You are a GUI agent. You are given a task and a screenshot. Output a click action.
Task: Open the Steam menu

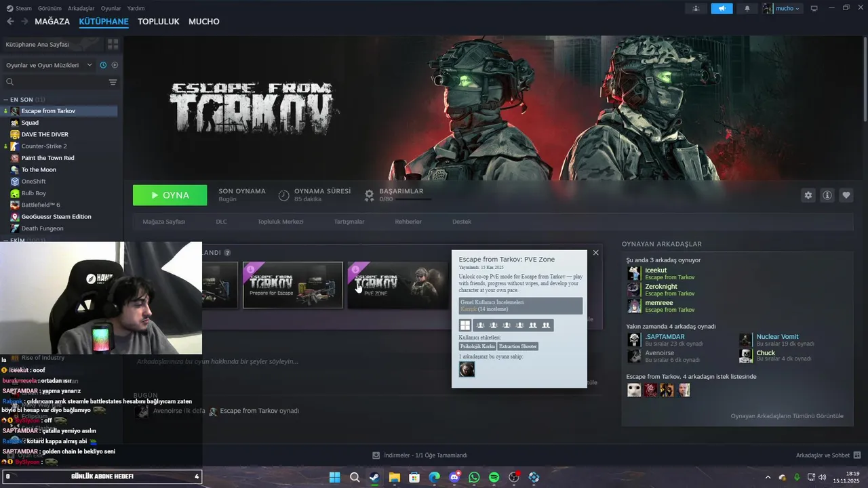pos(19,8)
